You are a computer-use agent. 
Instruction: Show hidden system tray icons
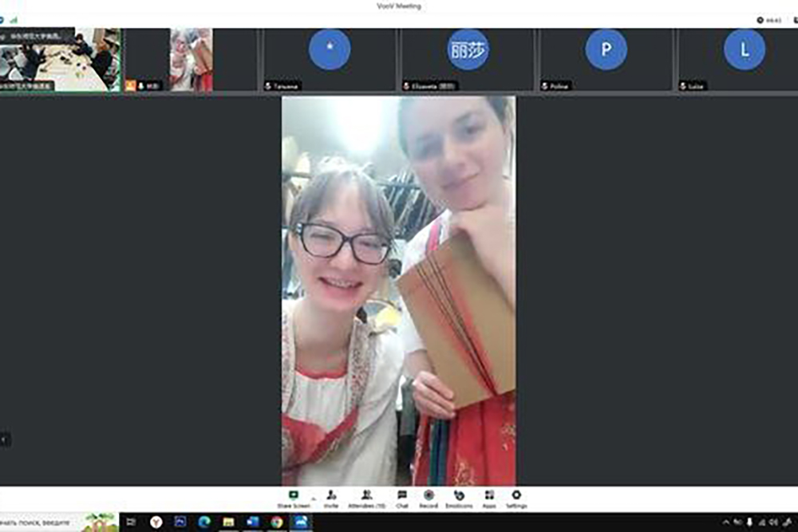tap(725, 522)
